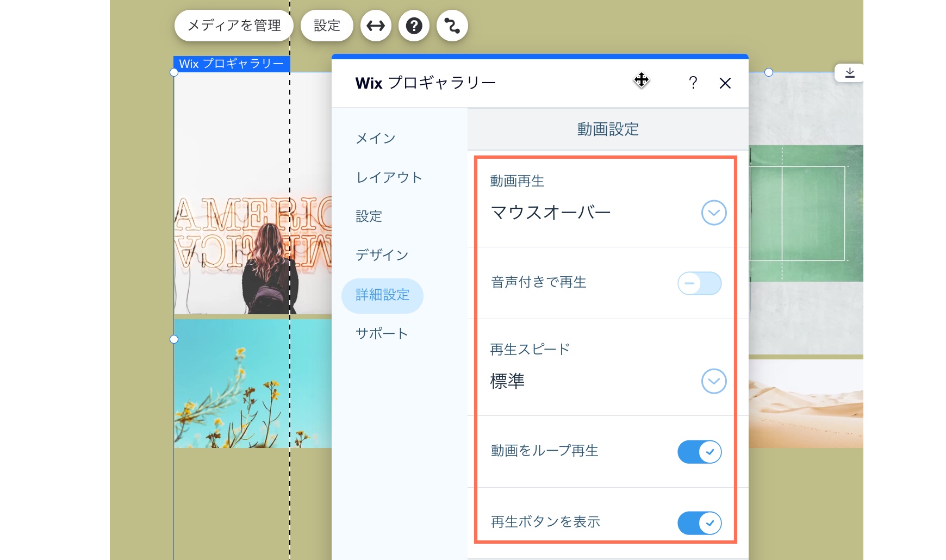Go to the サポート section
946x560 pixels.
point(381,333)
